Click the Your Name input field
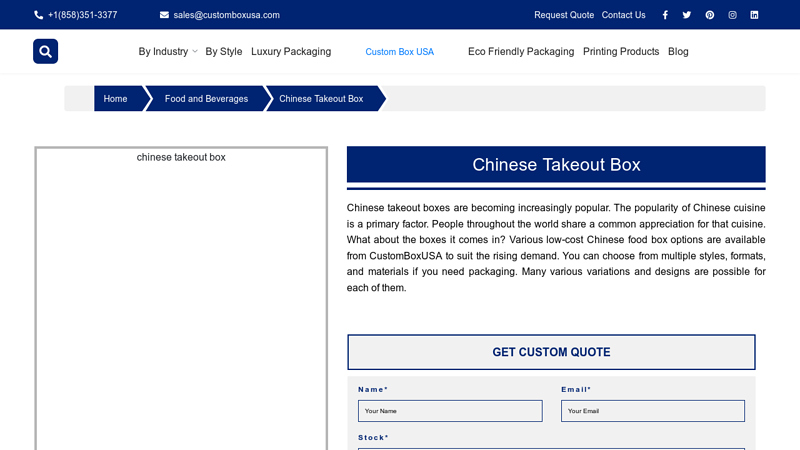 pyautogui.click(x=450, y=411)
